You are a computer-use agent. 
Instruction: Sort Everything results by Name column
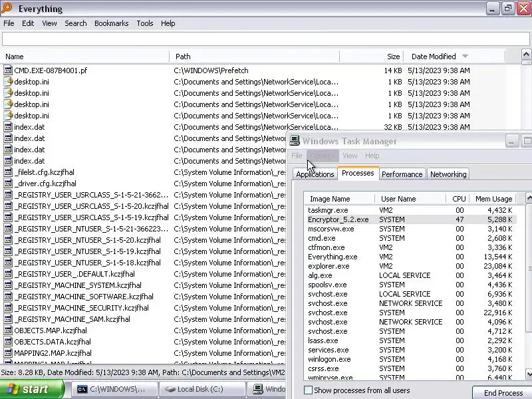coord(85,57)
